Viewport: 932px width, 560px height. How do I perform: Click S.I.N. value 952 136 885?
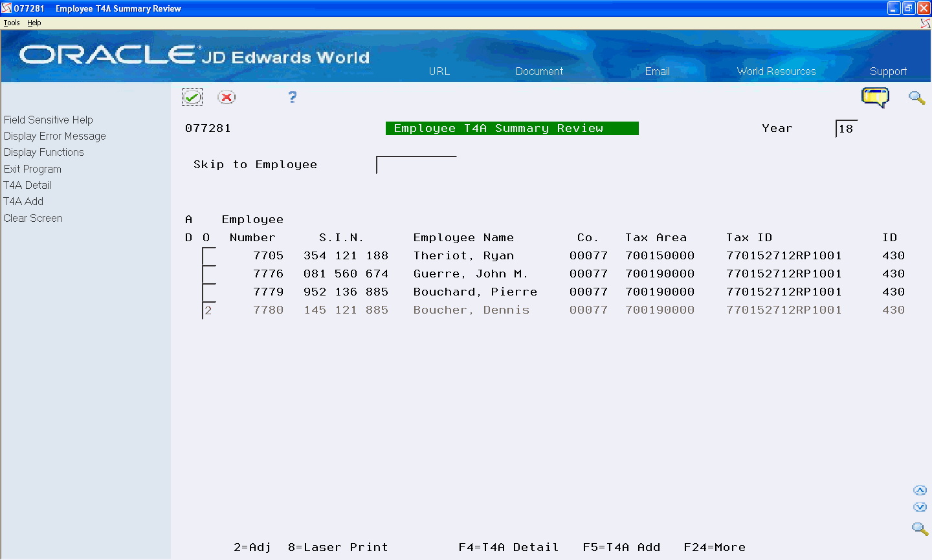click(x=346, y=292)
